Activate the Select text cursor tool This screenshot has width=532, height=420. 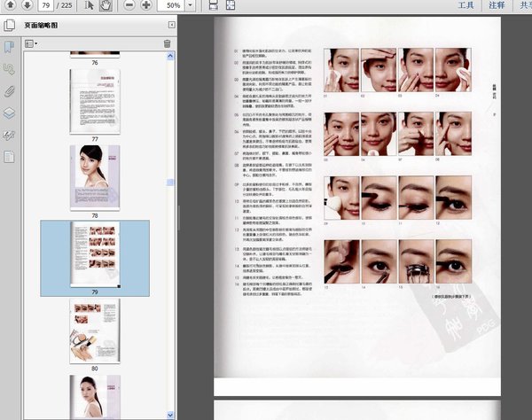(89, 5)
